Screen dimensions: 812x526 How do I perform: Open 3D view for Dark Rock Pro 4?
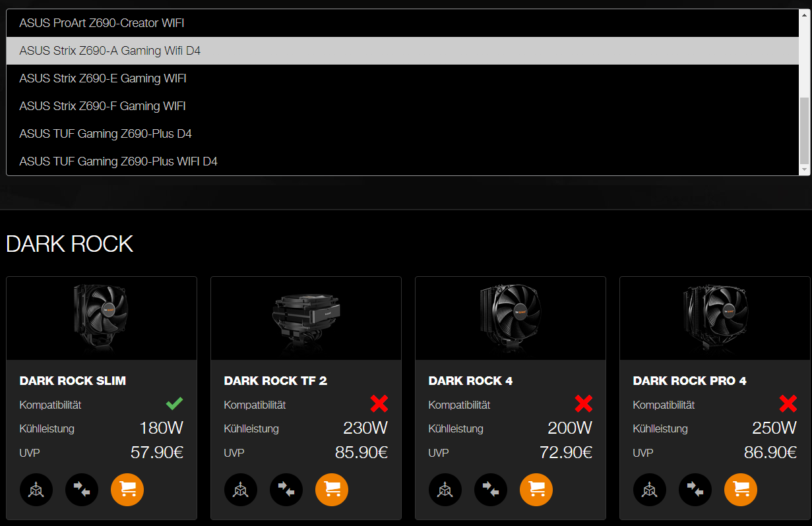650,490
